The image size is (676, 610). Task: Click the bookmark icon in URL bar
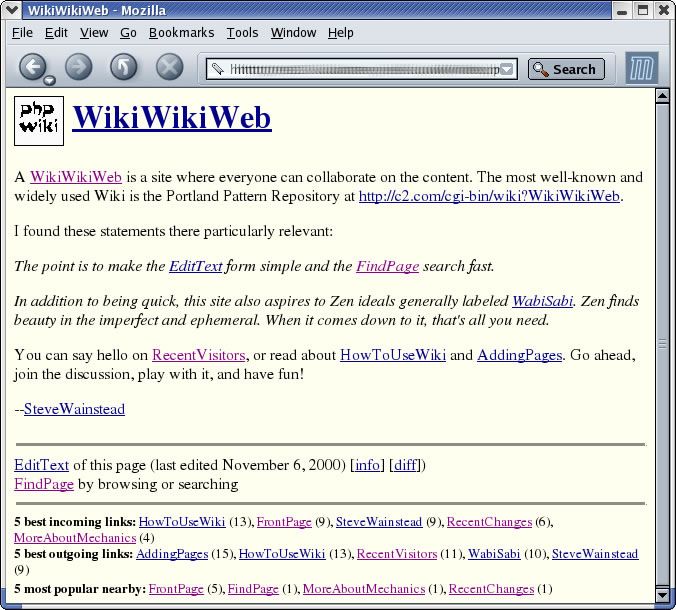pyautogui.click(x=215, y=69)
